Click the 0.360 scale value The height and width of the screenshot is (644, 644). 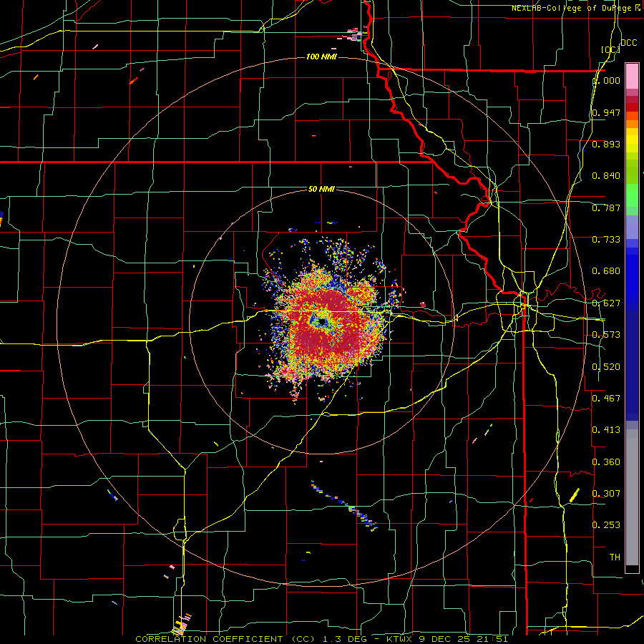coord(606,462)
